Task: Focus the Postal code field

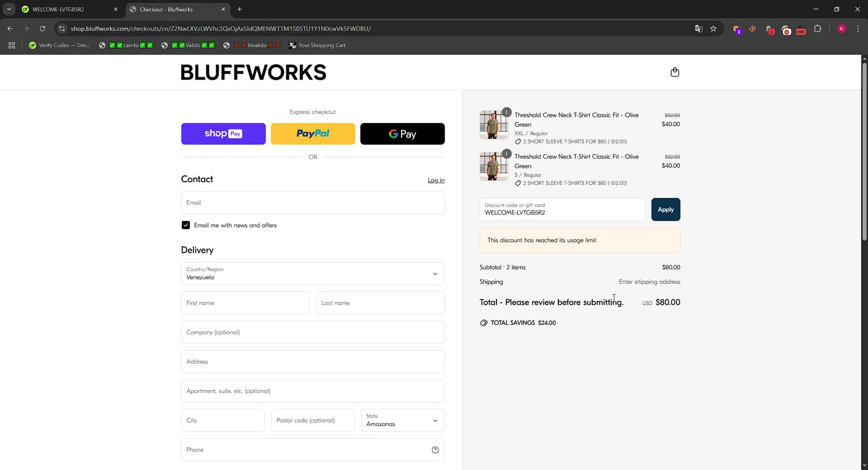Action: pyautogui.click(x=312, y=420)
